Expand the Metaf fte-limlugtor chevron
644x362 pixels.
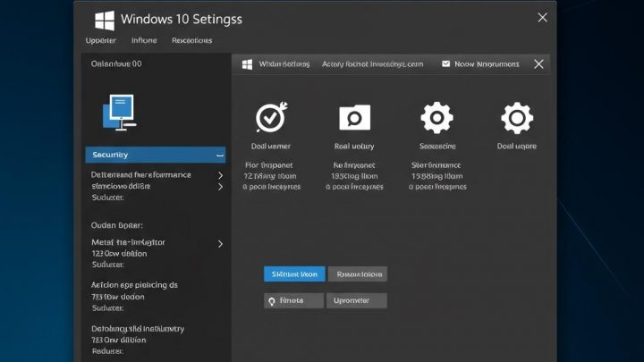pyautogui.click(x=221, y=244)
